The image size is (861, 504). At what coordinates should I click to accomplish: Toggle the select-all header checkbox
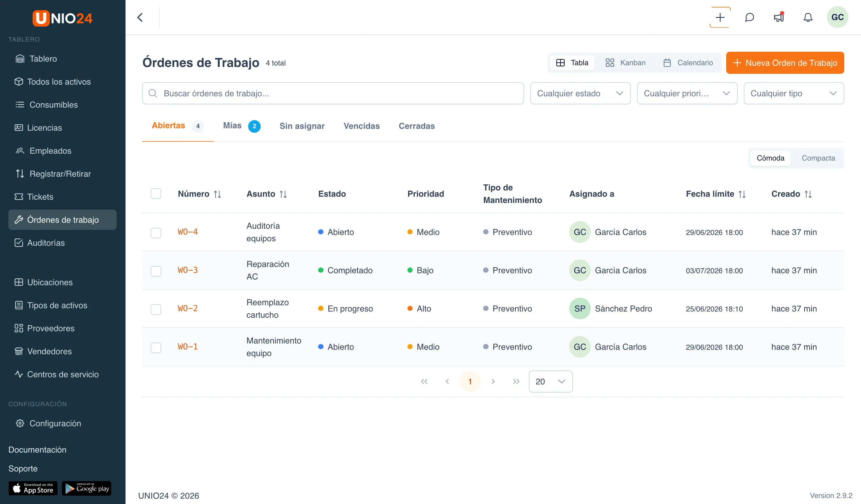pos(156,194)
